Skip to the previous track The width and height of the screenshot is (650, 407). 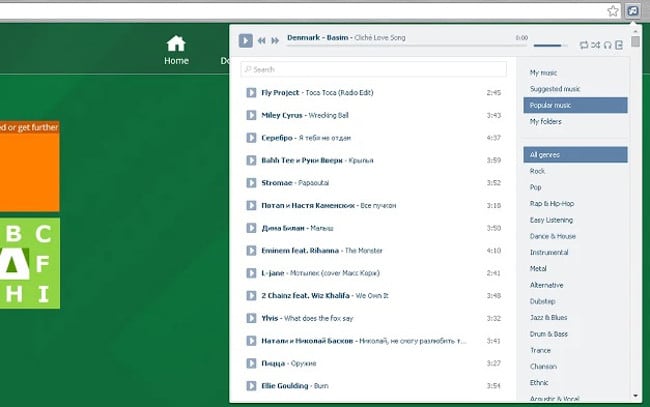pyautogui.click(x=262, y=41)
